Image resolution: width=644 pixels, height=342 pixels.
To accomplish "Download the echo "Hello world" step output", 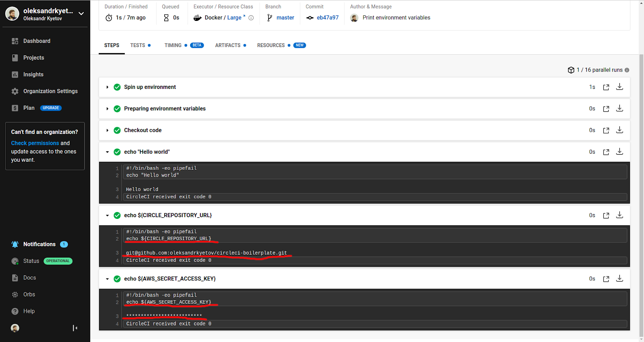I will tap(619, 152).
